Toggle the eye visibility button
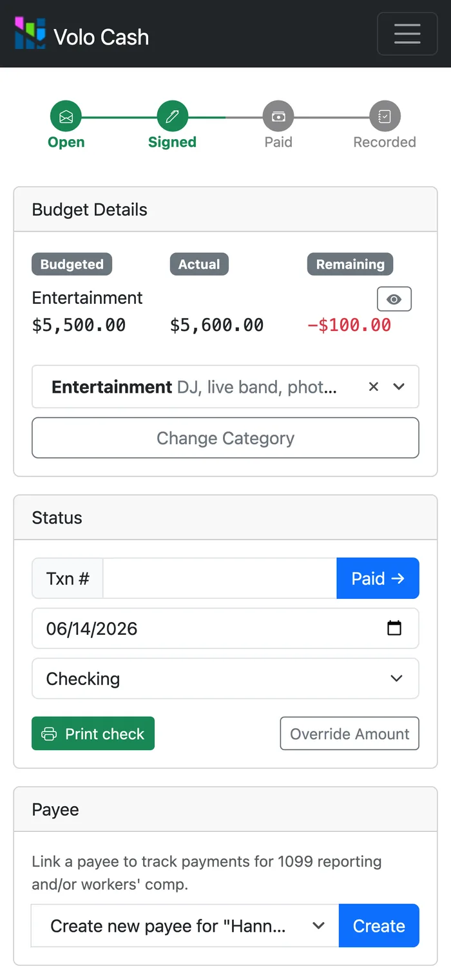The height and width of the screenshot is (980, 451). click(x=394, y=299)
